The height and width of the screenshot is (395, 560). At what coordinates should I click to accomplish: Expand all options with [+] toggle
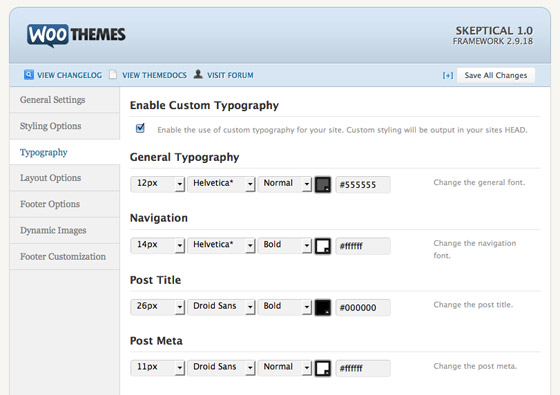tap(448, 75)
